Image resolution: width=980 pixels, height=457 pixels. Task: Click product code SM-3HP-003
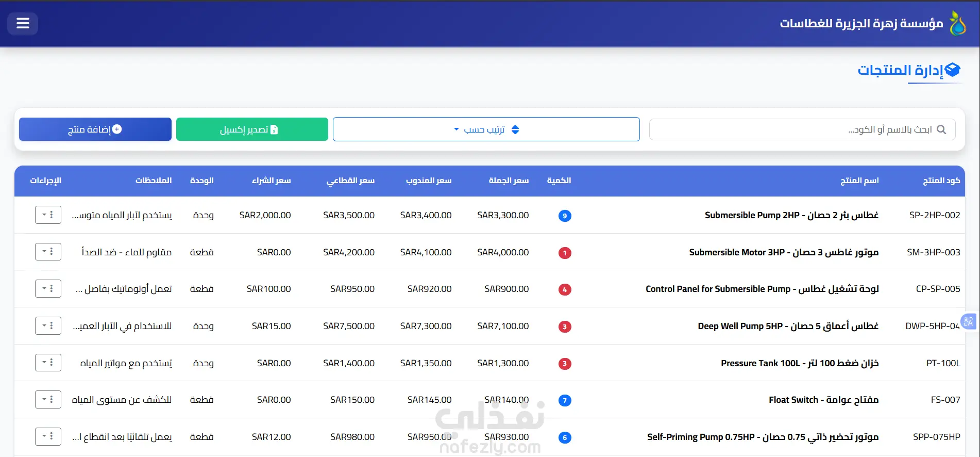click(934, 252)
